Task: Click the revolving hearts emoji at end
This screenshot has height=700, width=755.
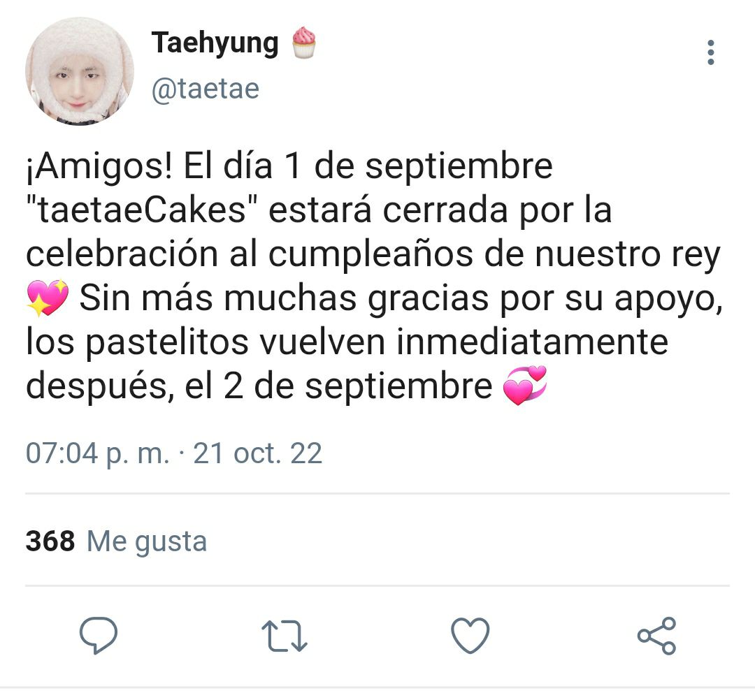Action: 525,386
